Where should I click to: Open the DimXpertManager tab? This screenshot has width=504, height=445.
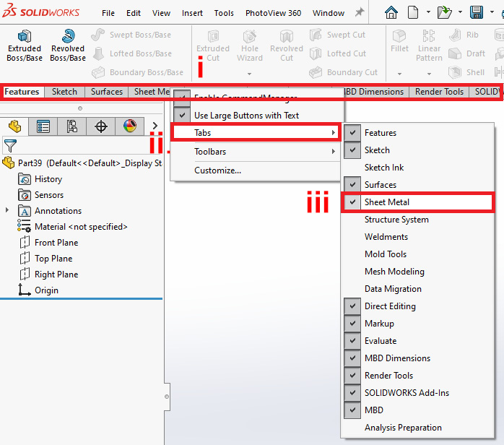[101, 126]
